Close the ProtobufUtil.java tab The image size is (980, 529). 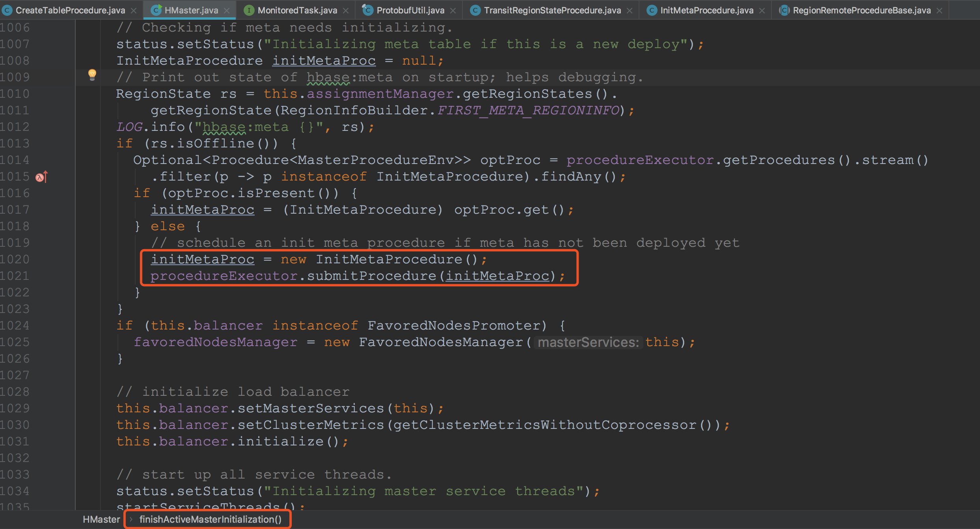(x=453, y=11)
